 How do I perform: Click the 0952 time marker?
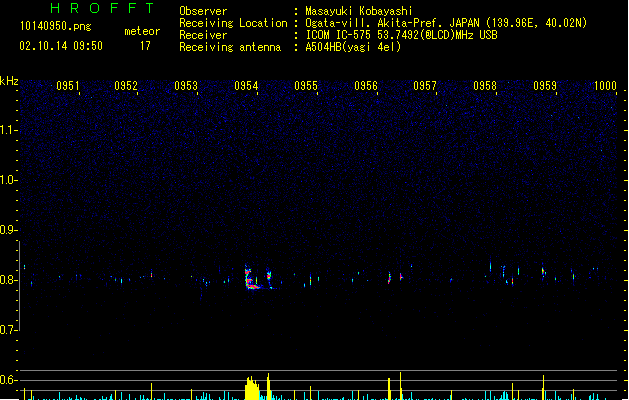tap(126, 86)
